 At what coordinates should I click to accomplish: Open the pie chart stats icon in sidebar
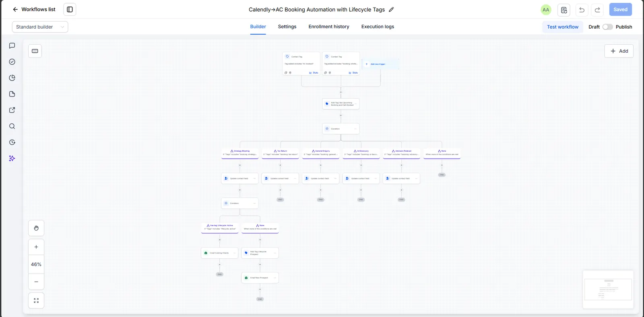(12, 78)
